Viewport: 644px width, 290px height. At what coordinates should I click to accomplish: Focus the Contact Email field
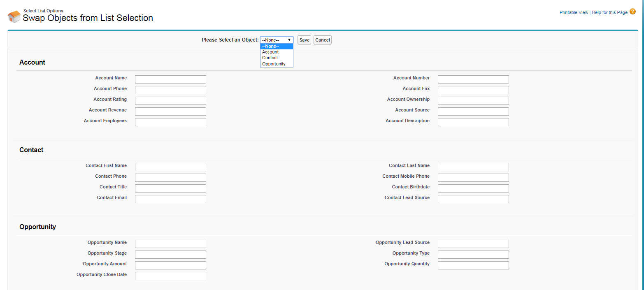(x=170, y=199)
